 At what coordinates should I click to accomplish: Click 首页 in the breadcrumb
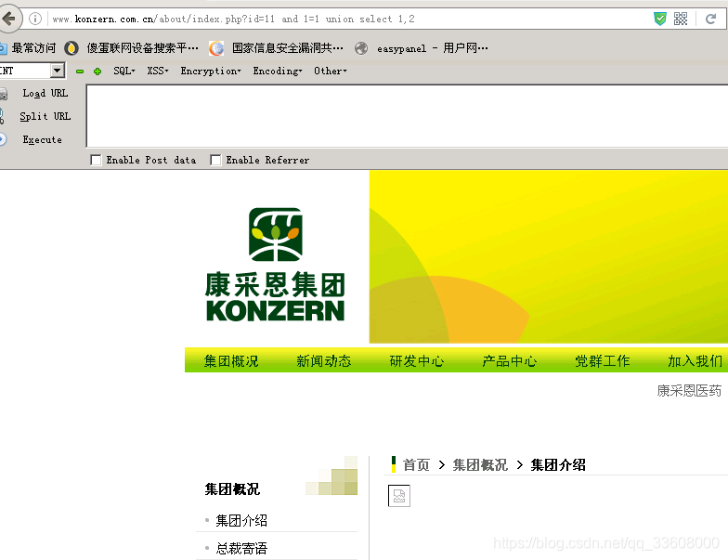pyautogui.click(x=416, y=464)
